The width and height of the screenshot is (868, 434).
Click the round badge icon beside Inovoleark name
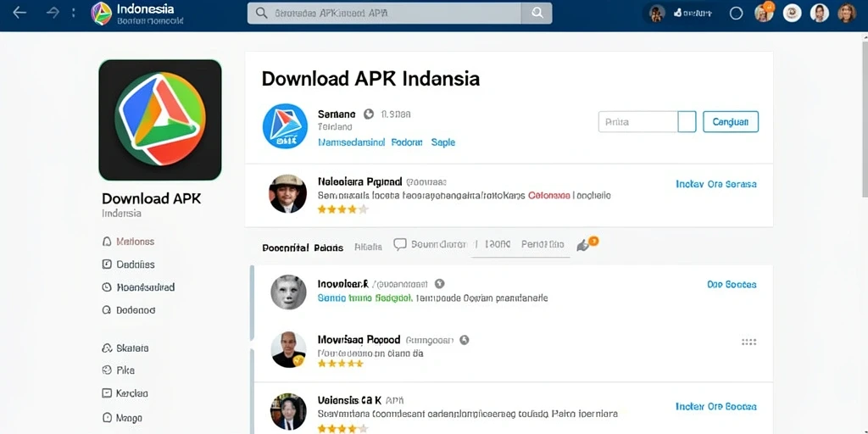point(440,284)
